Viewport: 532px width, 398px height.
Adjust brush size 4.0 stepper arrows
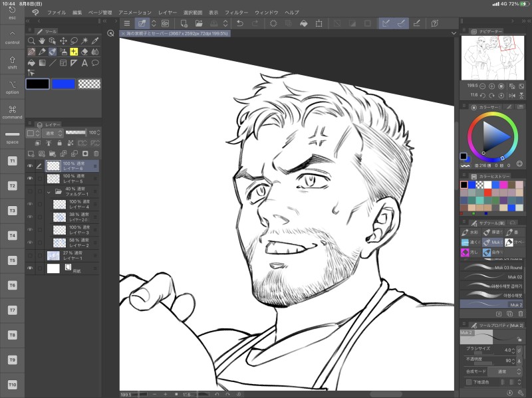(x=513, y=350)
